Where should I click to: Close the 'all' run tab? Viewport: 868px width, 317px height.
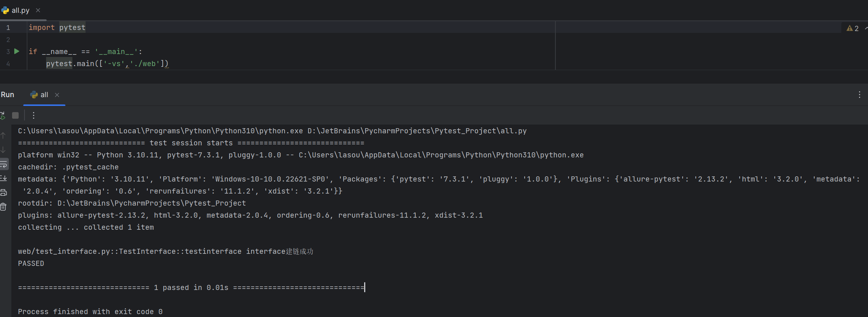(57, 95)
